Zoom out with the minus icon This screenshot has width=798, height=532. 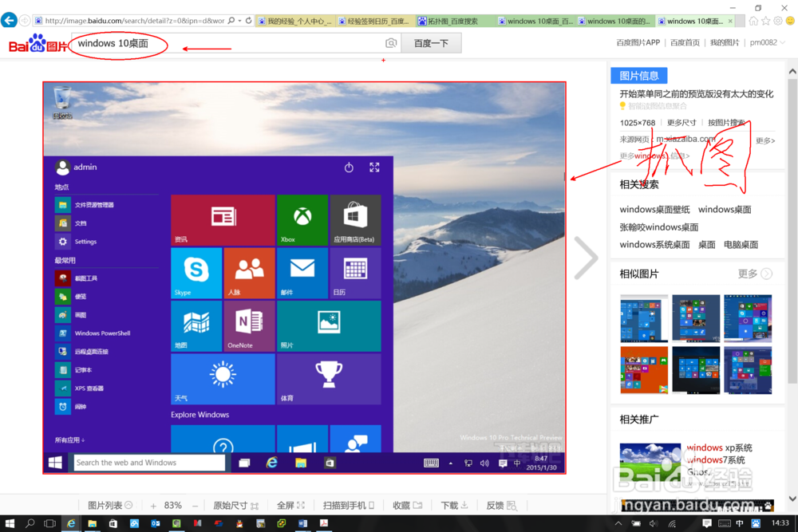(x=195, y=506)
